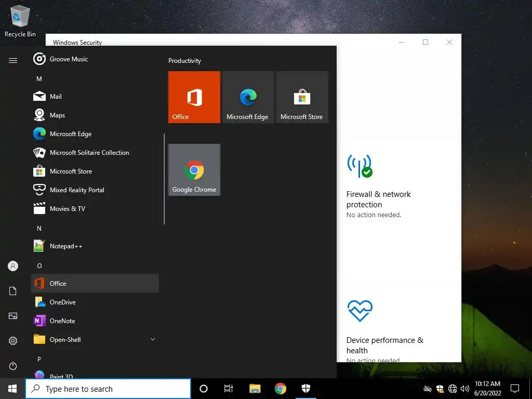
Task: Open Firewall & network protection in Windows Security
Action: pyautogui.click(x=378, y=199)
